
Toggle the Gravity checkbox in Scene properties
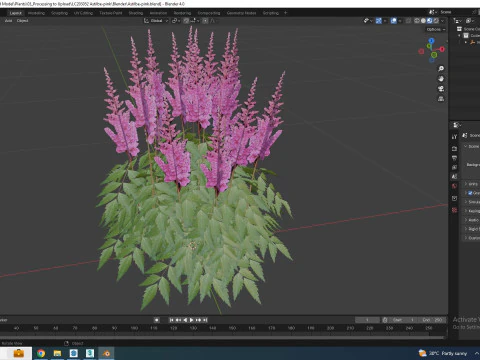470,193
